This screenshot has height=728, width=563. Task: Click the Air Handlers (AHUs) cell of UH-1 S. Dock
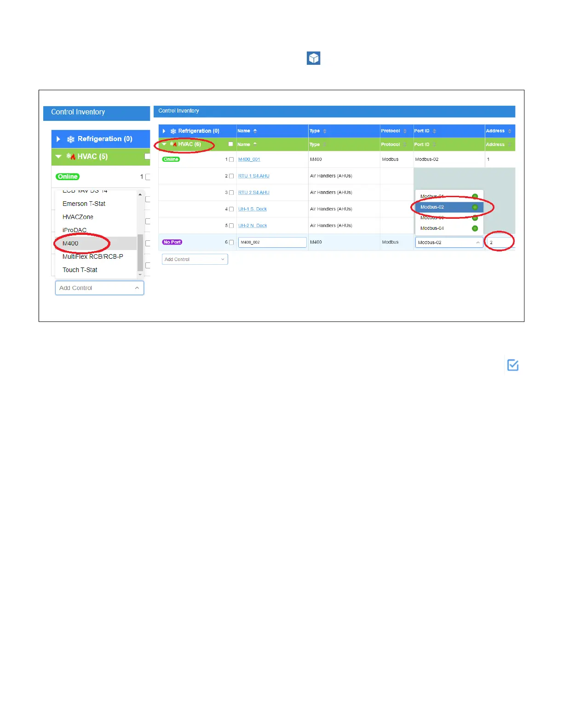pos(344,209)
